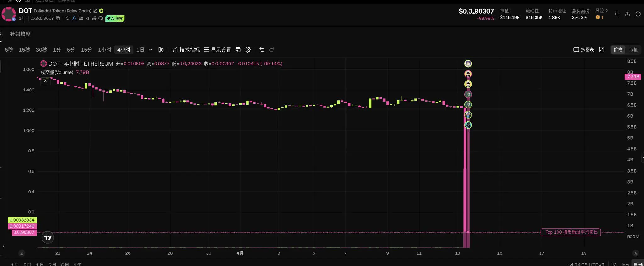
Task: Click the 流动性 $16.05K value
Action: click(x=534, y=18)
